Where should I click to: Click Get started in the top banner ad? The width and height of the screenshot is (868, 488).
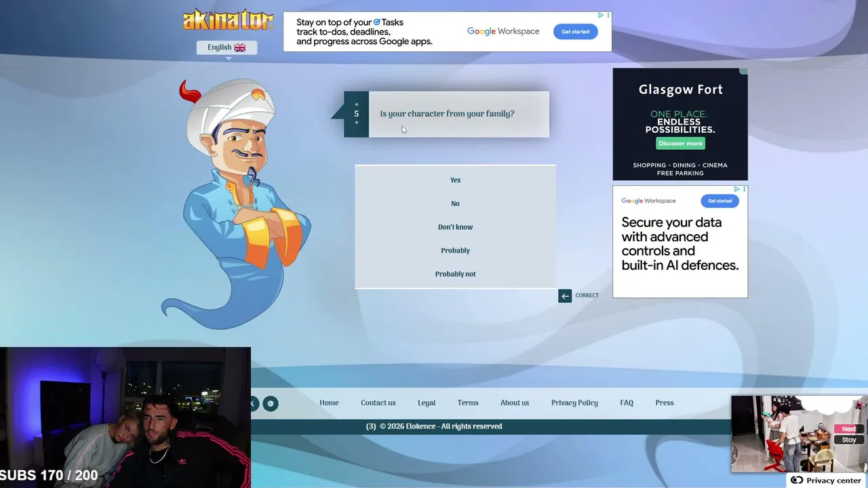point(575,32)
